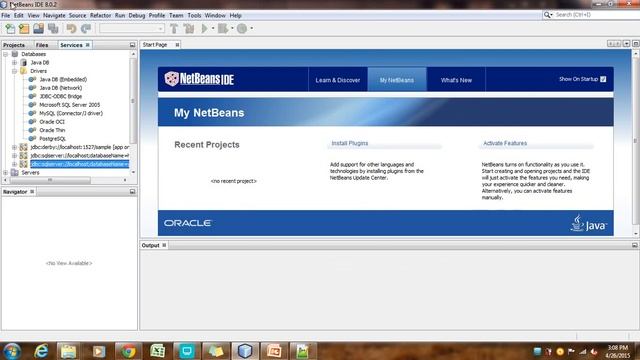Close the Services tab with its X
This screenshot has width=640, height=360.
pyautogui.click(x=87, y=45)
